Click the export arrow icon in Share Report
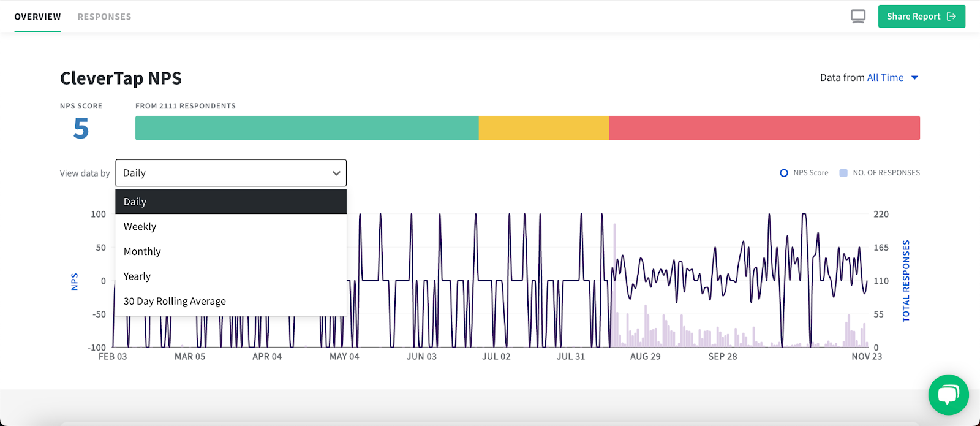Image resolution: width=980 pixels, height=426 pixels. (x=951, y=17)
